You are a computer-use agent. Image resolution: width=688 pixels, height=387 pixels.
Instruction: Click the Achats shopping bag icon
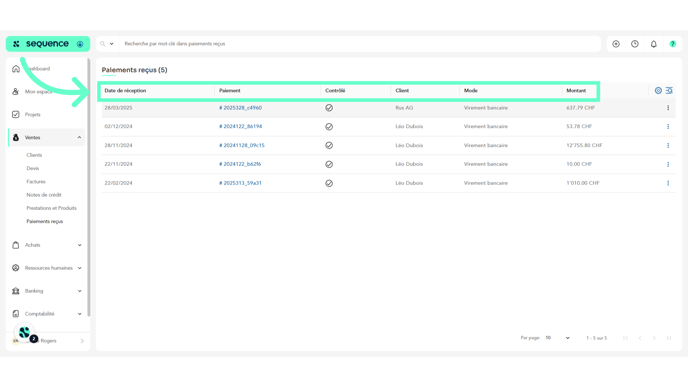click(x=16, y=245)
